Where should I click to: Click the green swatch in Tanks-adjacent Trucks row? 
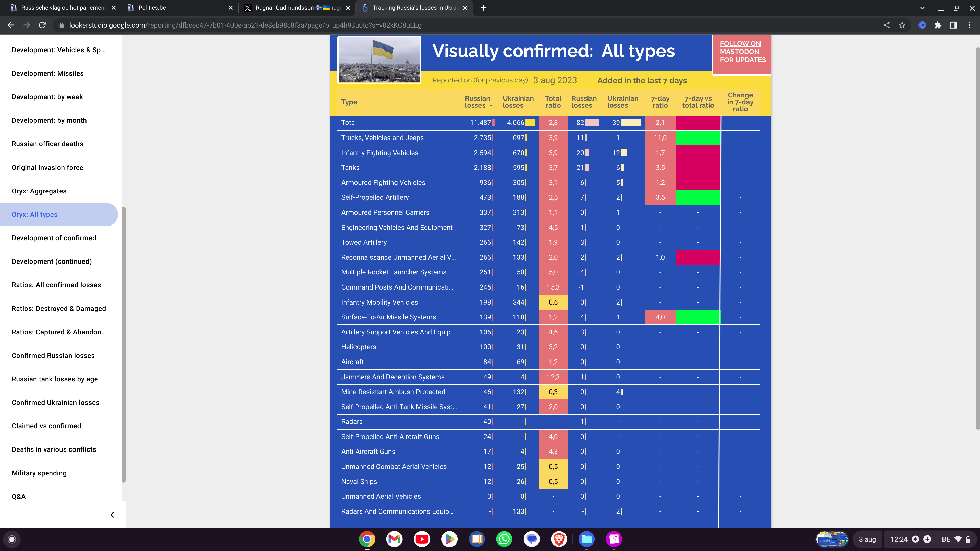pos(698,138)
